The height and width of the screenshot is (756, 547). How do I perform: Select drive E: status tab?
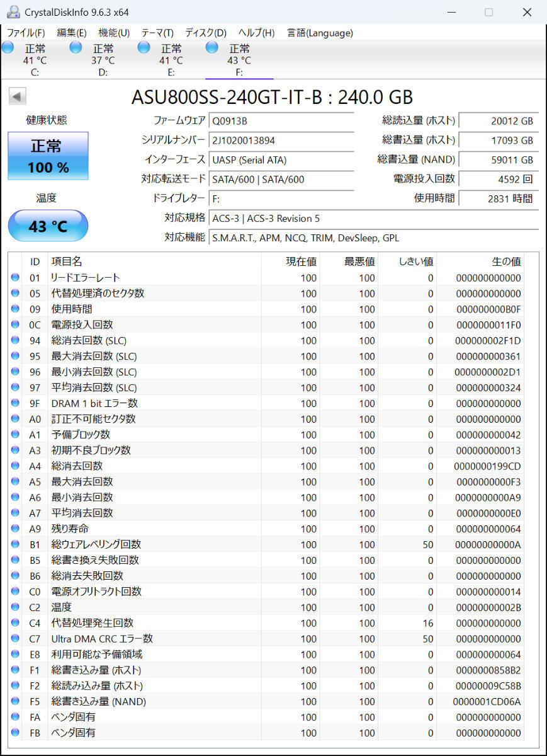click(x=171, y=60)
